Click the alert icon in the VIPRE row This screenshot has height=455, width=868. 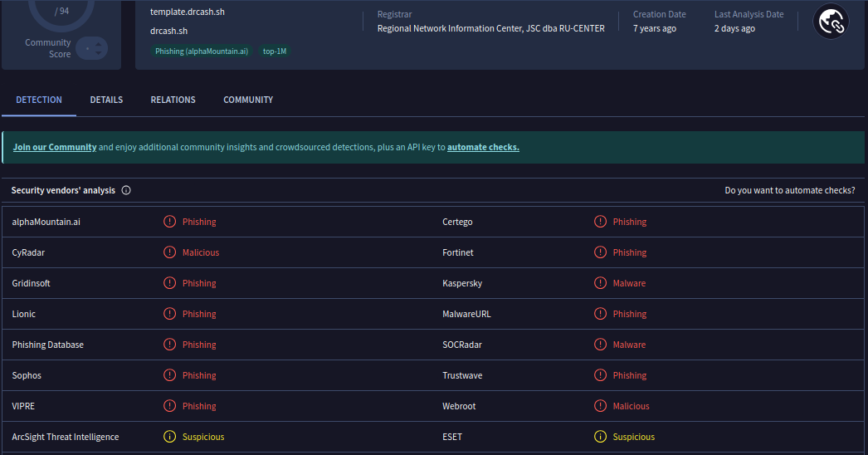(x=169, y=406)
